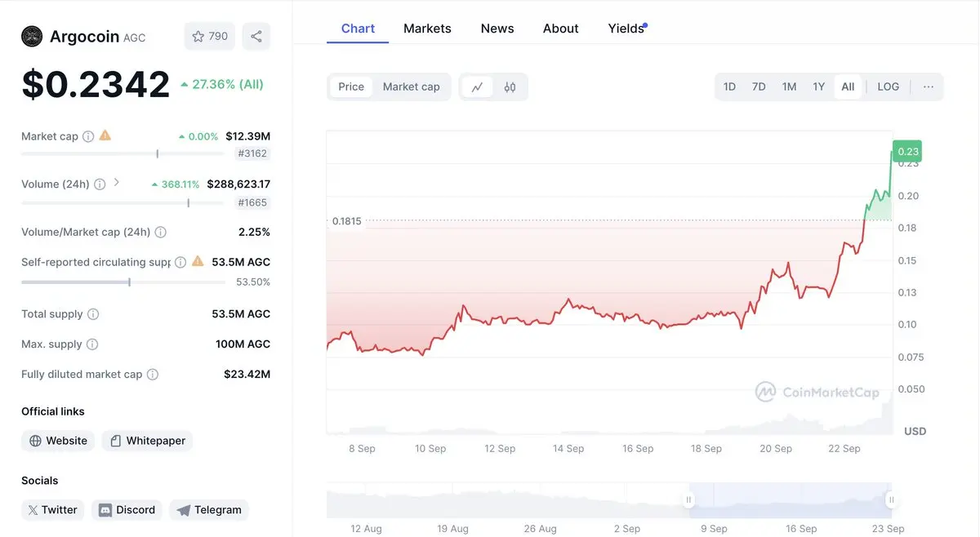The height and width of the screenshot is (537, 980).
Task: Switch to candlestick chart icon
Action: point(510,87)
